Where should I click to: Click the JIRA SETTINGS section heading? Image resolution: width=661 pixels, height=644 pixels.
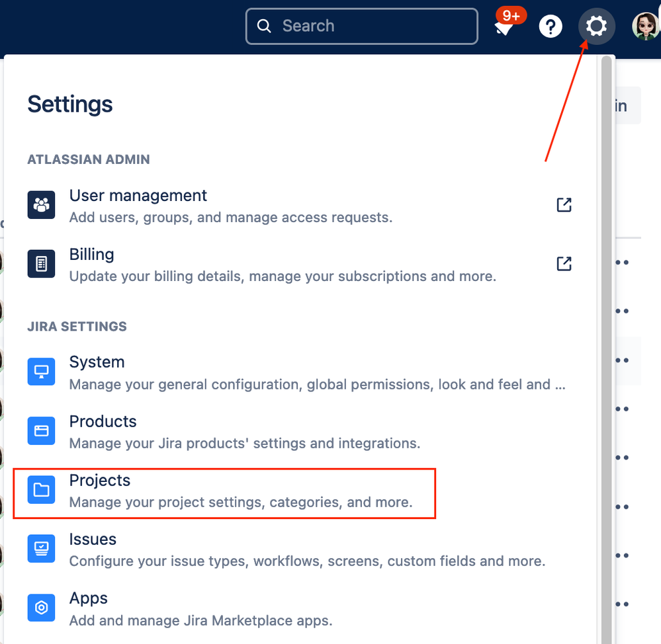click(77, 327)
